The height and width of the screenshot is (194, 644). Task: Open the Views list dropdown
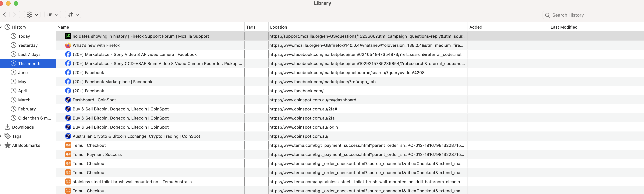point(53,15)
